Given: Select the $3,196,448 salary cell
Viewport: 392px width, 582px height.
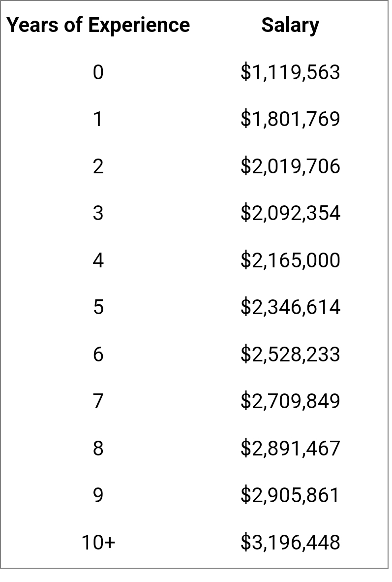Looking at the screenshot, I should click(290, 542).
